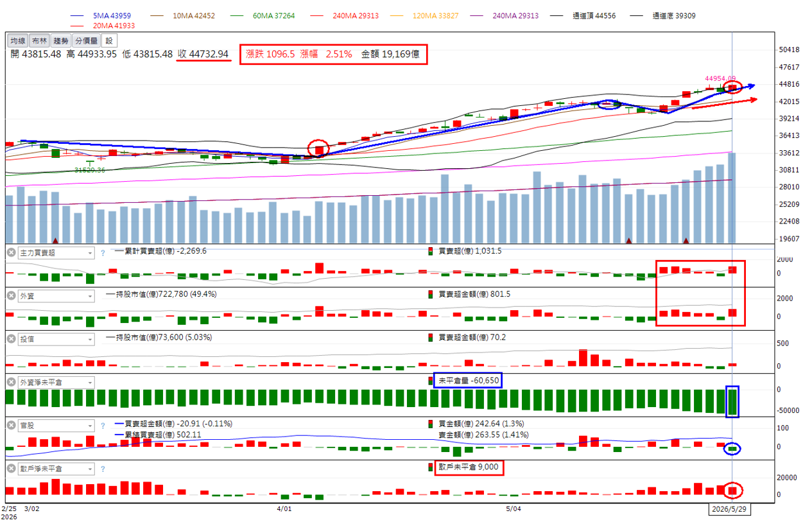Switch to the 布林 Bollinger mode
812x522 pixels.
click(39, 40)
